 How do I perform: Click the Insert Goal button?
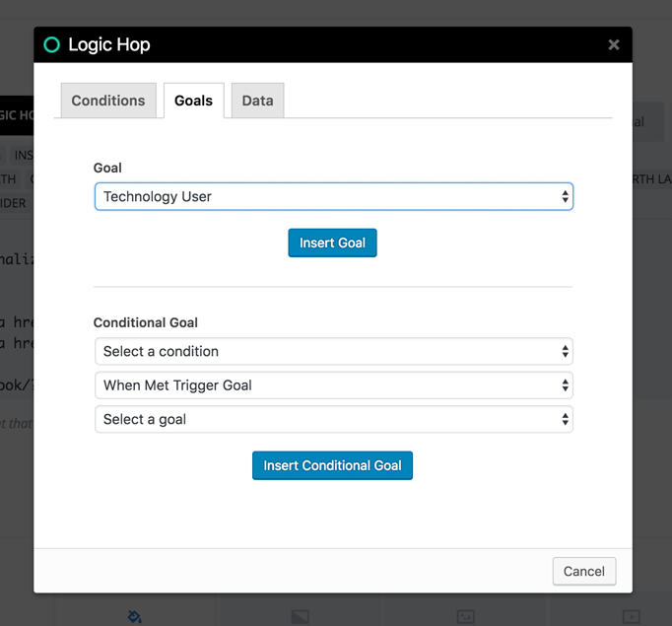[x=333, y=243]
